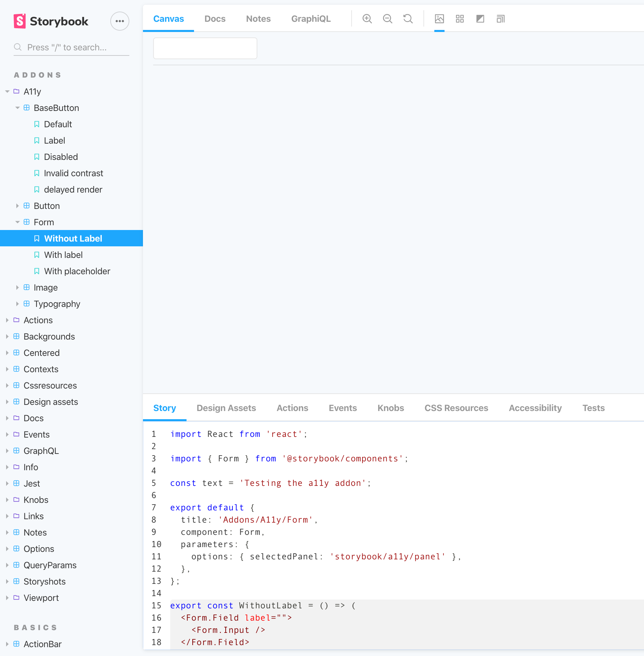Select the Without Label story
This screenshot has width=644, height=656.
pos(71,238)
